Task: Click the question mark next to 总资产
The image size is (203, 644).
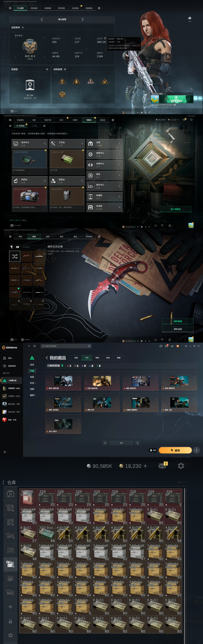Action: (x=105, y=39)
